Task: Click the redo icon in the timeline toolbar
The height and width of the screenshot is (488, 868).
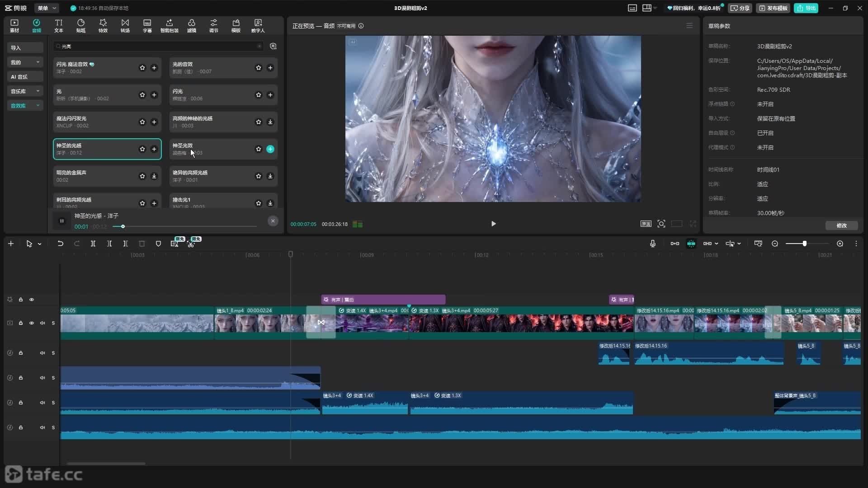Action: click(77, 244)
